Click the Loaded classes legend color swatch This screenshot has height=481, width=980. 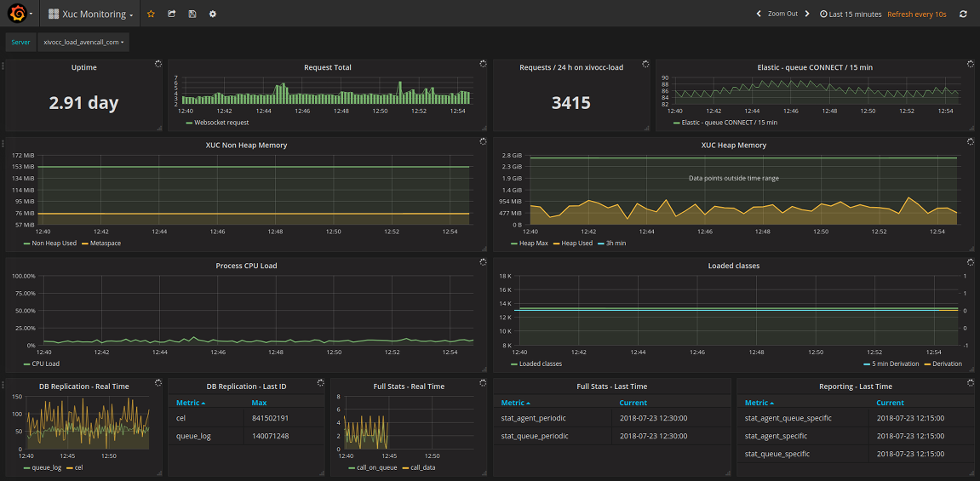(x=514, y=364)
